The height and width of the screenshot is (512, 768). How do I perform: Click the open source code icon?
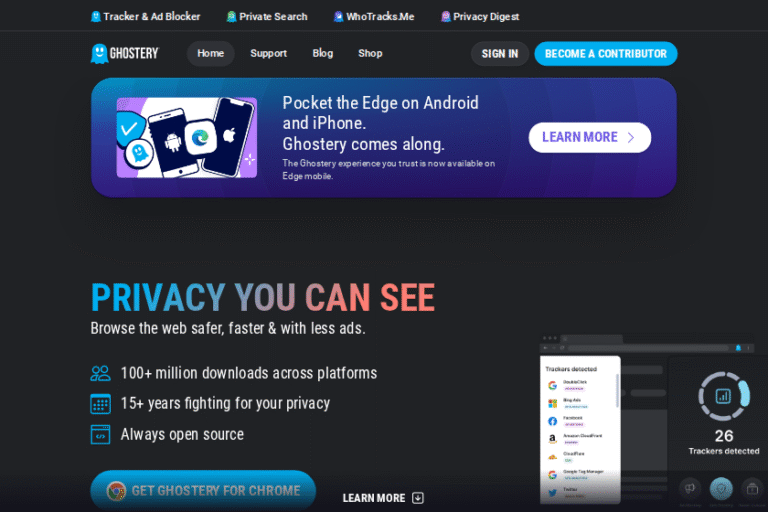100,435
